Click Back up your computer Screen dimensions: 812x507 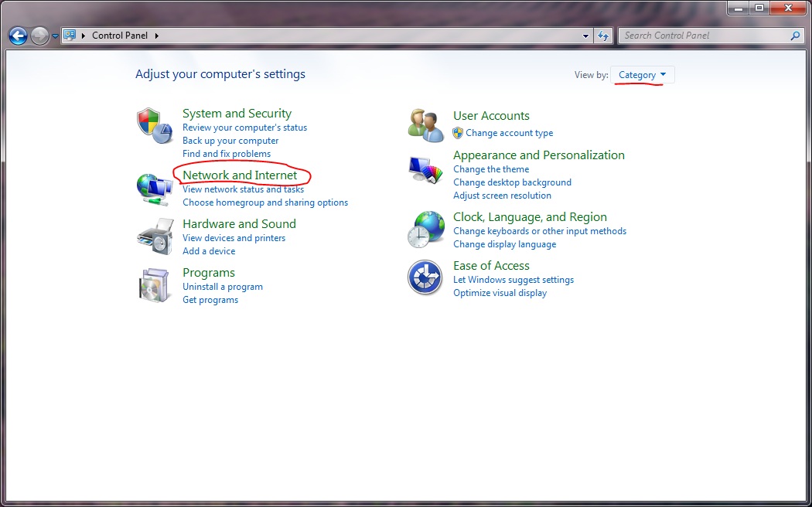tap(230, 141)
